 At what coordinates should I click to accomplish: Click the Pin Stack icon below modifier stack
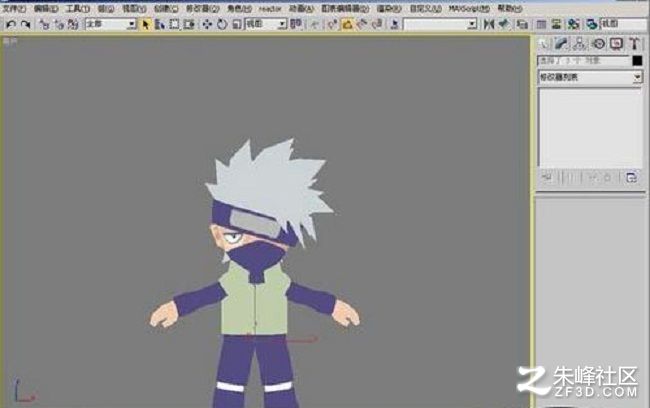coord(547,177)
